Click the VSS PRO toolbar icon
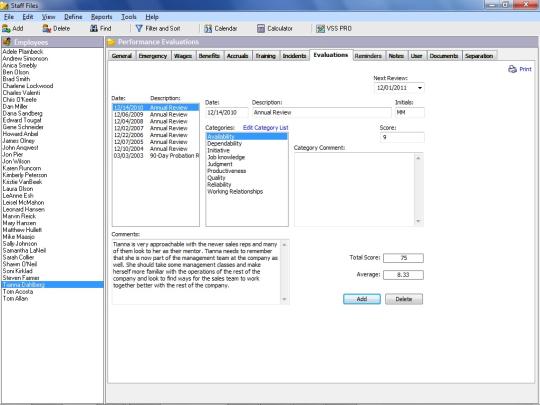540x405 pixels. coord(320,29)
